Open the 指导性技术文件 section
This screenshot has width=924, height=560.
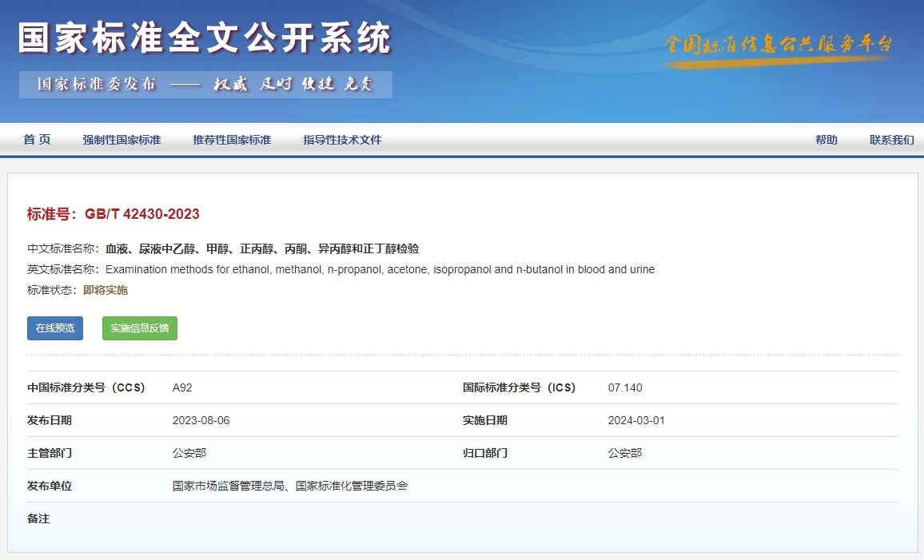[x=341, y=140]
